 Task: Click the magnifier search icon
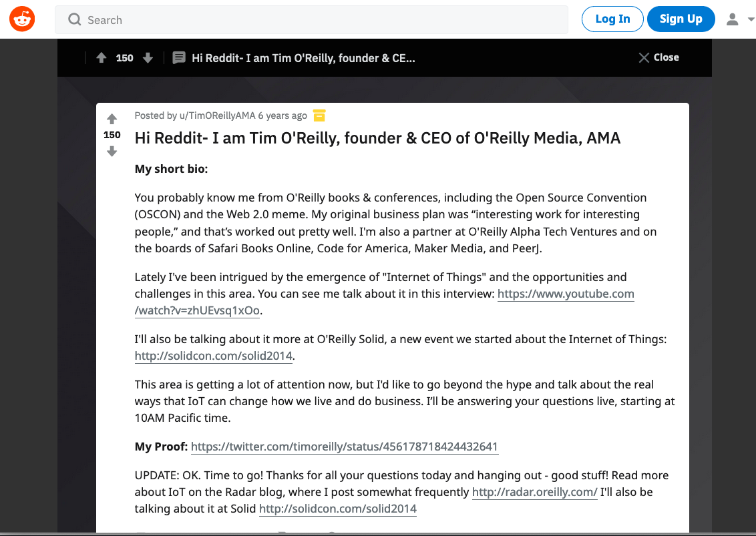(x=75, y=20)
